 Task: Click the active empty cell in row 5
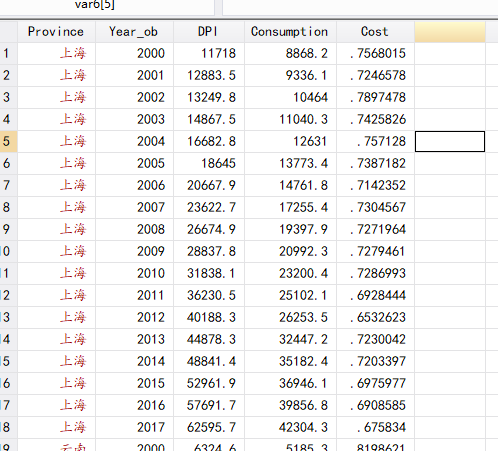tap(450, 141)
